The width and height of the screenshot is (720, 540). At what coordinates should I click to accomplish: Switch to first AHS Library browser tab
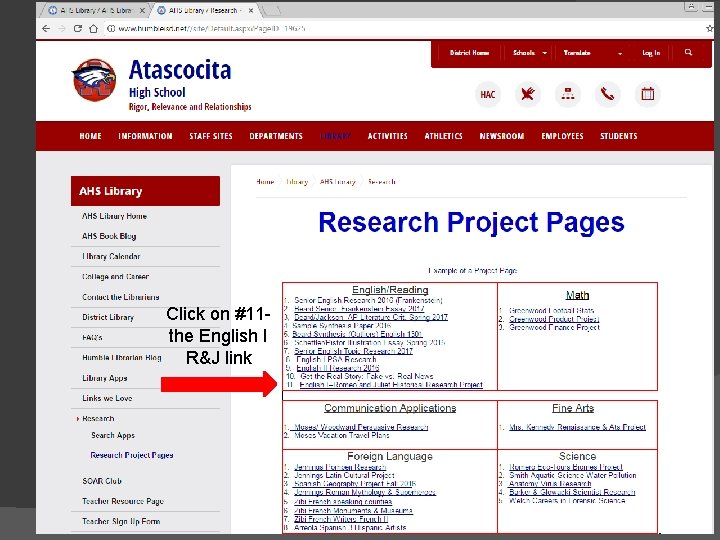click(x=95, y=10)
